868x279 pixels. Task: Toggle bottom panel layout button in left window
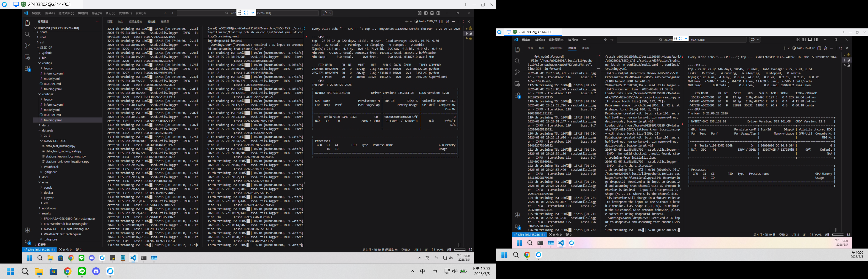[432, 13]
